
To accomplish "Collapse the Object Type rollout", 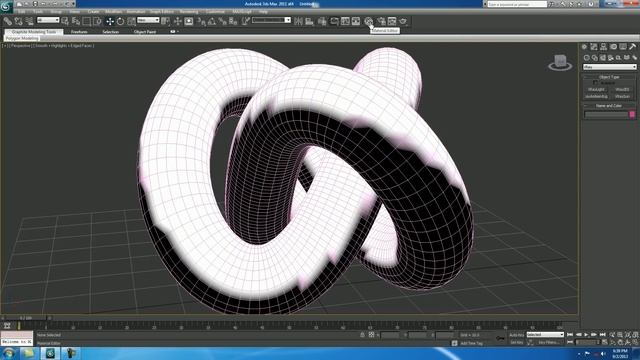I will point(609,77).
